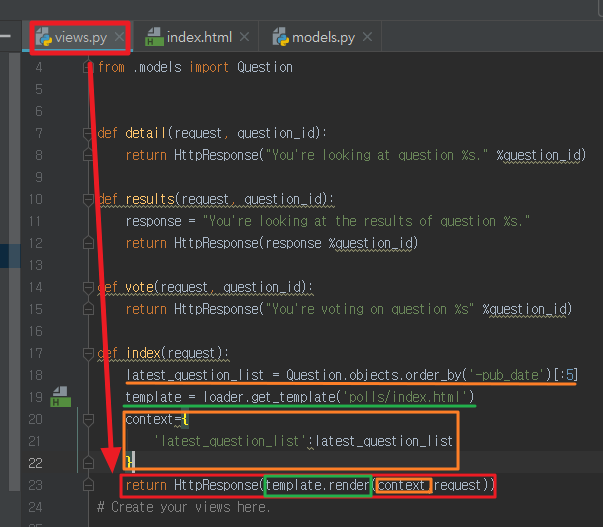
Task: Click the 'response' variable on line 11
Action: click(153, 221)
